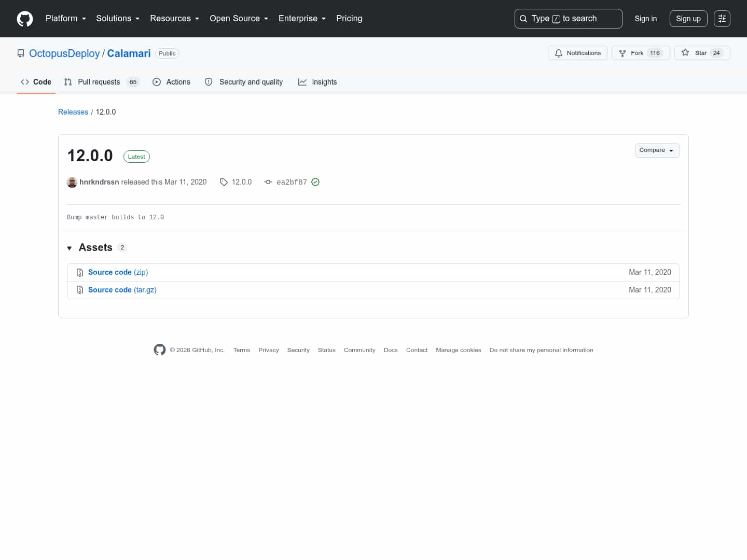This screenshot has width=747, height=560.
Task: Open the OctopusDeploy organization link
Action: tap(64, 53)
